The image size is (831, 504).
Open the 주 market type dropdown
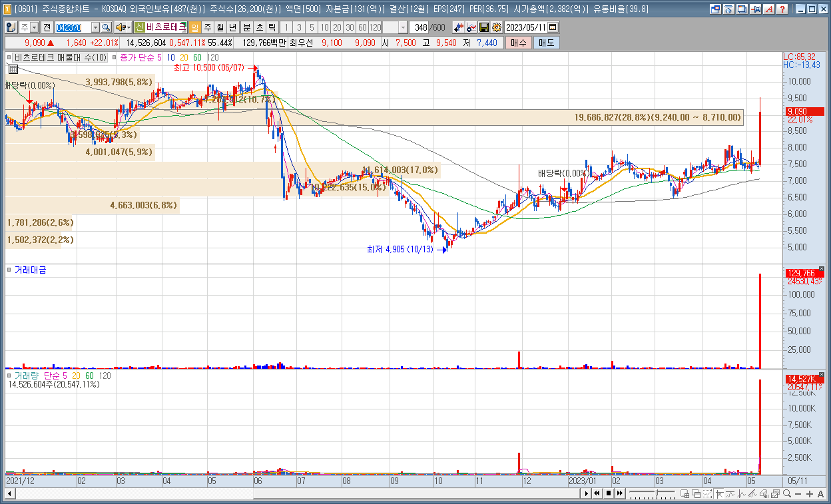tap(34, 27)
